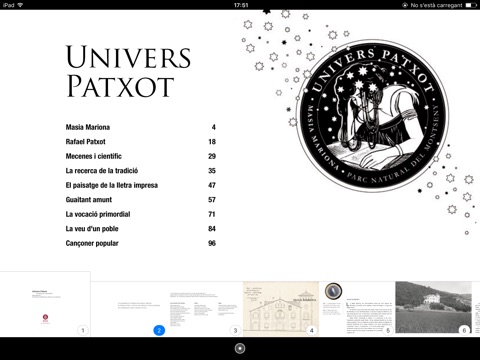The image size is (480, 360).
Task: Open page 6 landscape photo thumbnail
Action: [434, 309]
